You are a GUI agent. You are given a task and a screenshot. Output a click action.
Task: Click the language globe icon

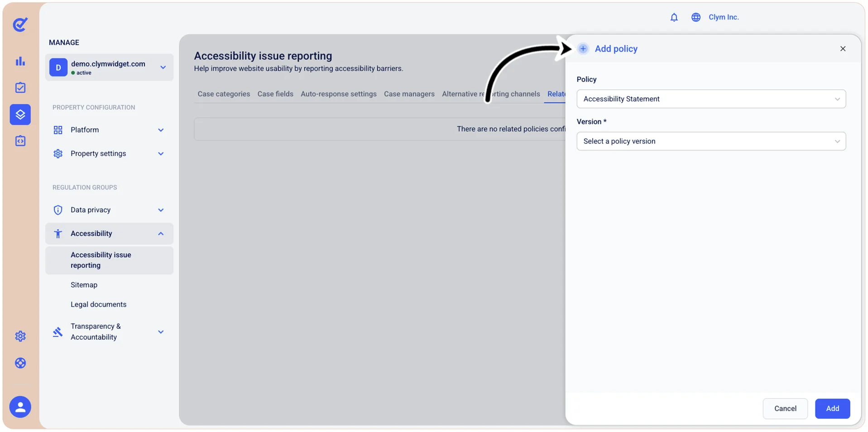click(696, 17)
